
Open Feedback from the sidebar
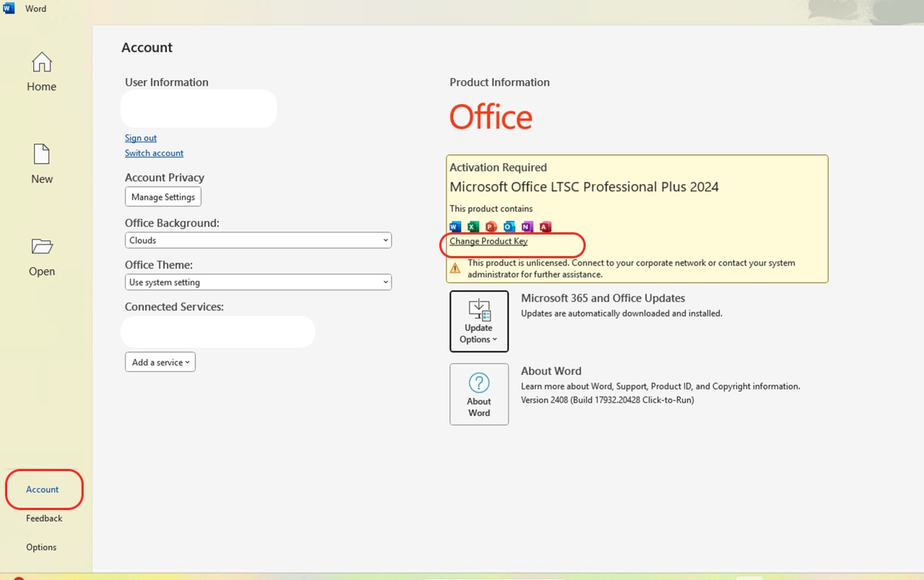[x=44, y=518]
